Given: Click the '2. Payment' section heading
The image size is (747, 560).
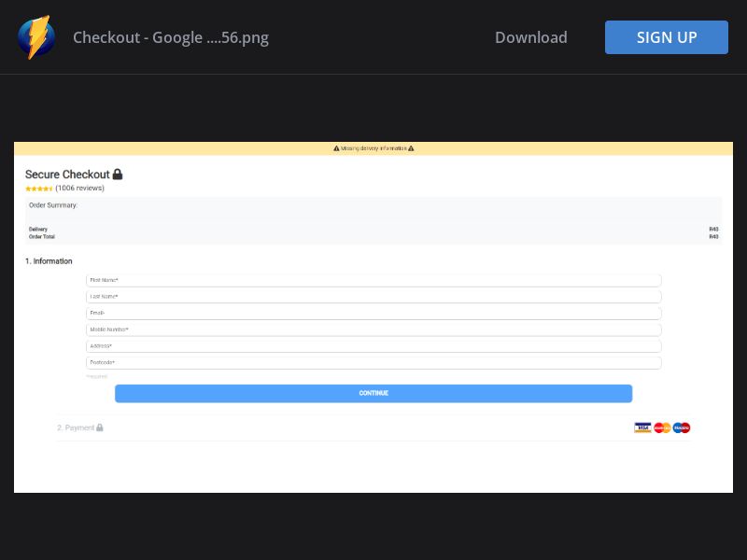Looking at the screenshot, I should (76, 427).
